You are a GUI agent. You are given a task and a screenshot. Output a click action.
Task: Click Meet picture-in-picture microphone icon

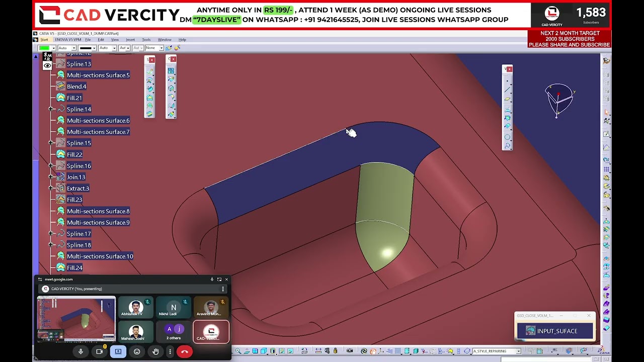[x=212, y=280]
